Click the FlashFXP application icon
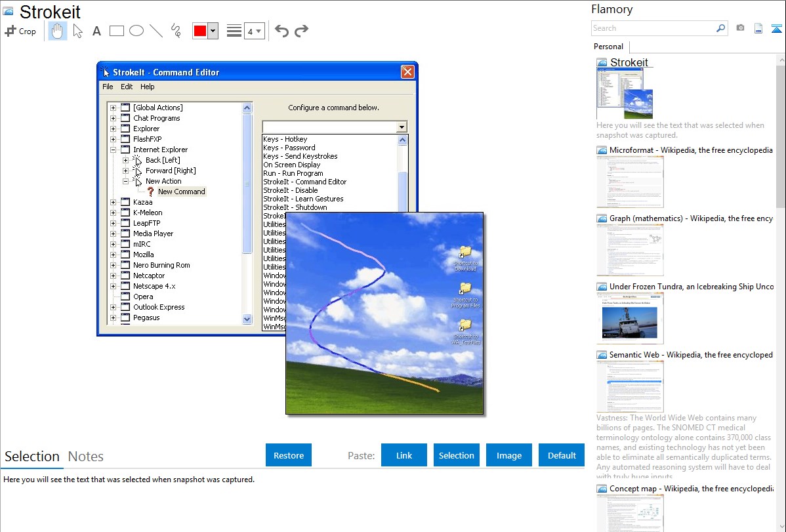 [125, 139]
